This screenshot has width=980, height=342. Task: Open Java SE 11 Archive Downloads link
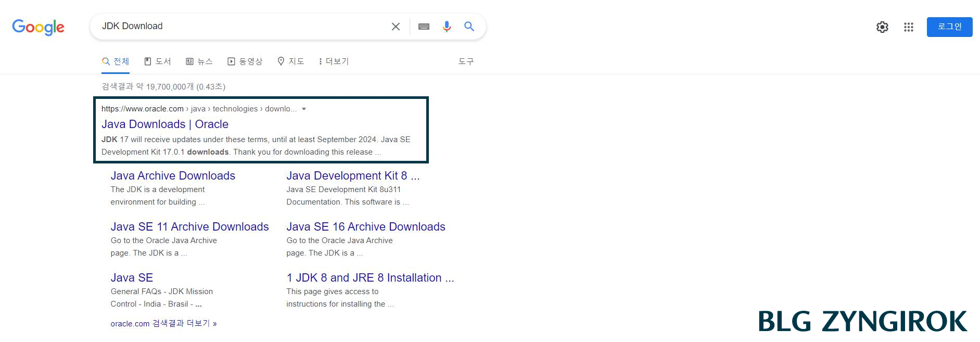[189, 226]
